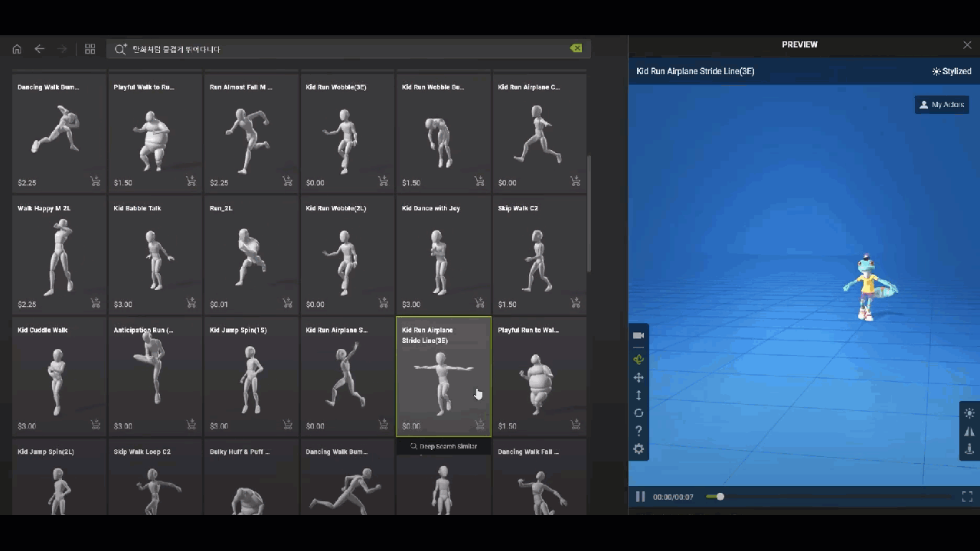The height and width of the screenshot is (551, 980).
Task: Go to the home page icon
Action: pos(17,49)
